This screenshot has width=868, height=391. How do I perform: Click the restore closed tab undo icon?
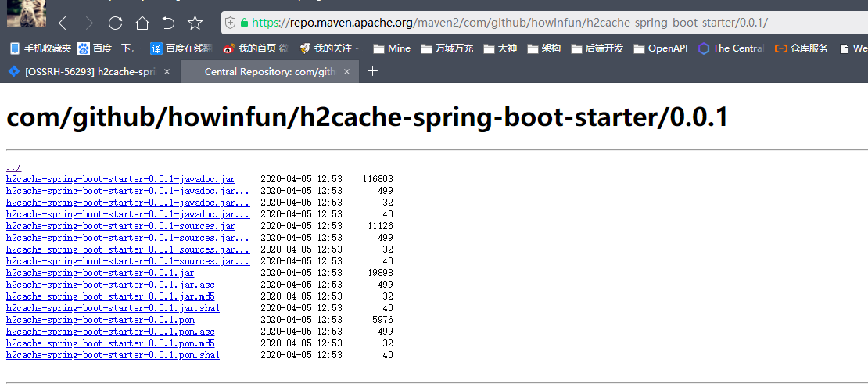pos(168,23)
